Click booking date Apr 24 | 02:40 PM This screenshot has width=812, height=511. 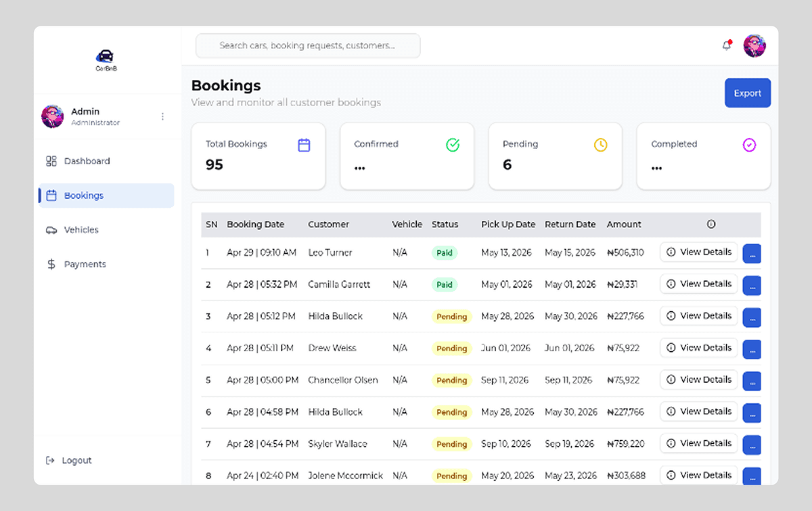coord(263,476)
